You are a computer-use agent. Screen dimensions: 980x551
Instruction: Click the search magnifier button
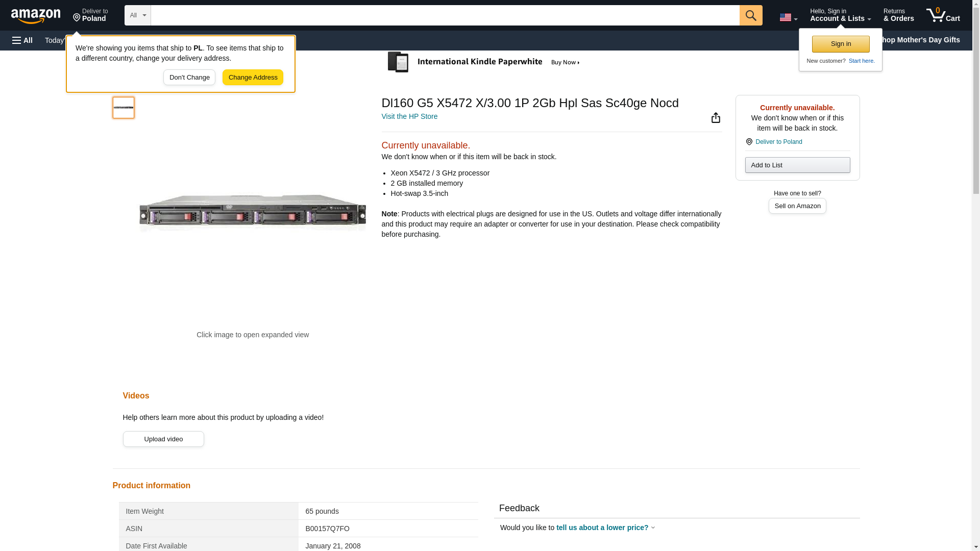pos(750,15)
